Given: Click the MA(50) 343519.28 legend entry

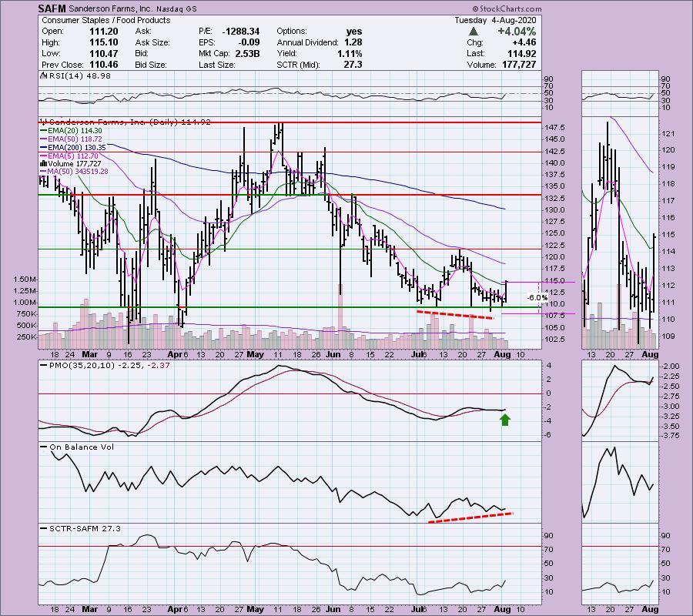Looking at the screenshot, I should (x=74, y=172).
